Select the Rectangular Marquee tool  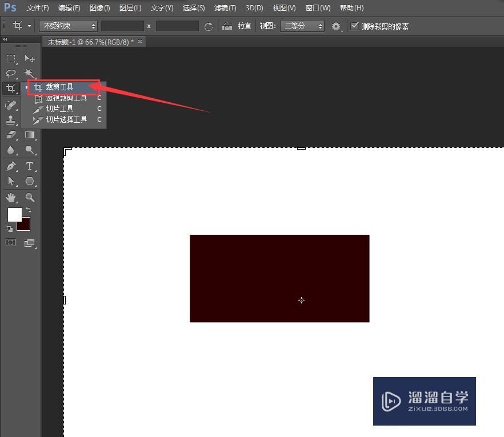(x=11, y=58)
